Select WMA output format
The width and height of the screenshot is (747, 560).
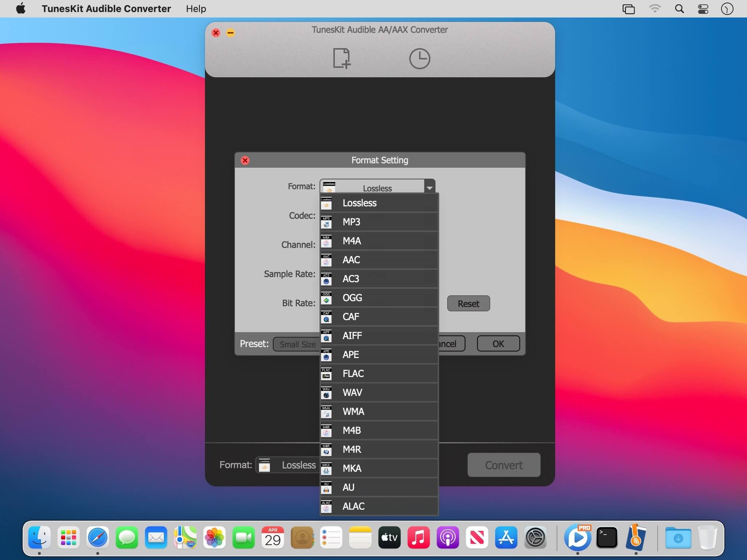click(x=379, y=411)
